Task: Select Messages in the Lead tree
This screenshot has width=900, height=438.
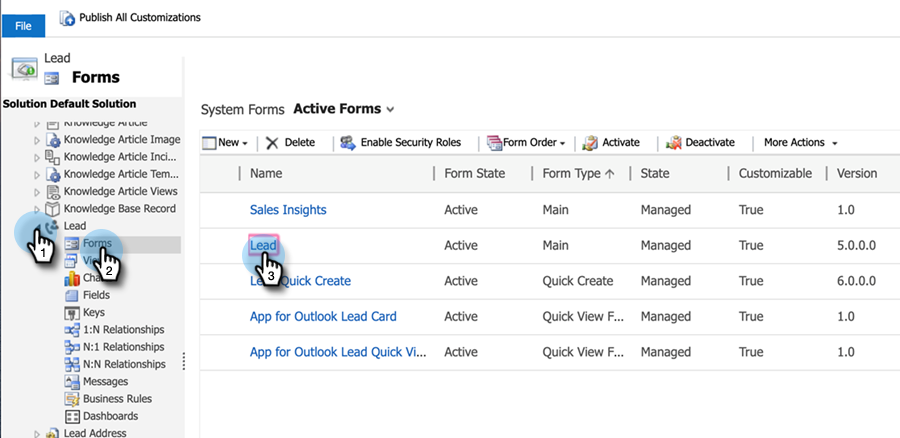Action: (105, 381)
